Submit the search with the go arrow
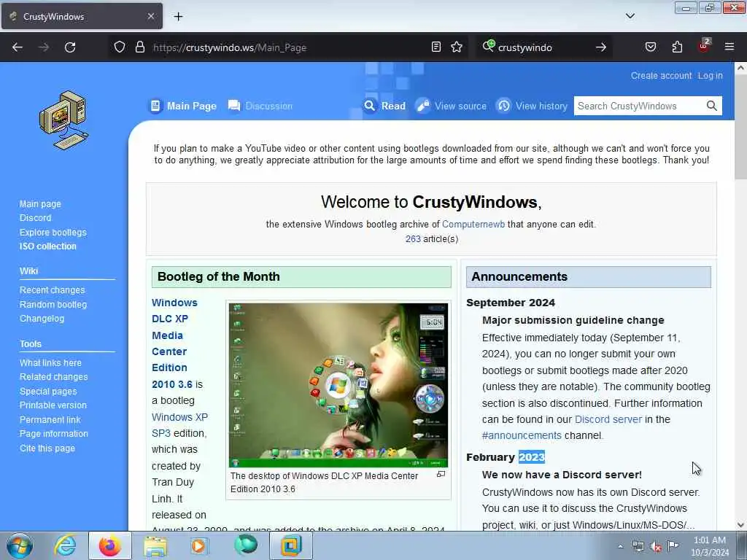Image resolution: width=747 pixels, height=560 pixels. coord(601,47)
